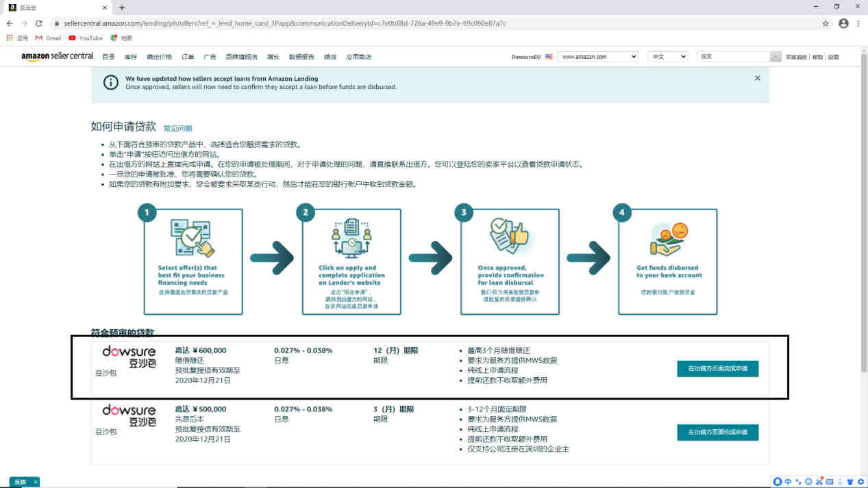Screen dimensions: 868x488
Task: Open a new browser tab with plus icon
Action: (x=122, y=8)
